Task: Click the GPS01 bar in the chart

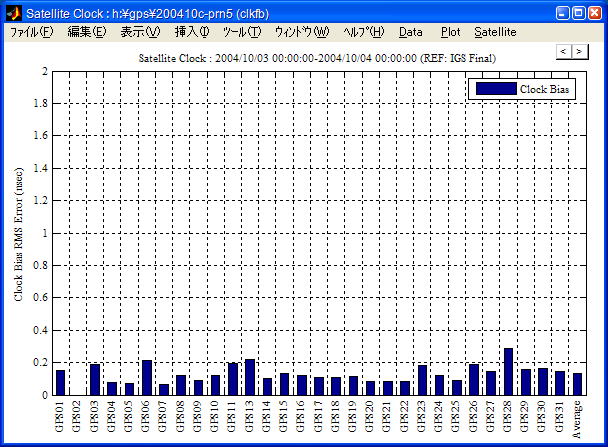Action: pyautogui.click(x=60, y=382)
